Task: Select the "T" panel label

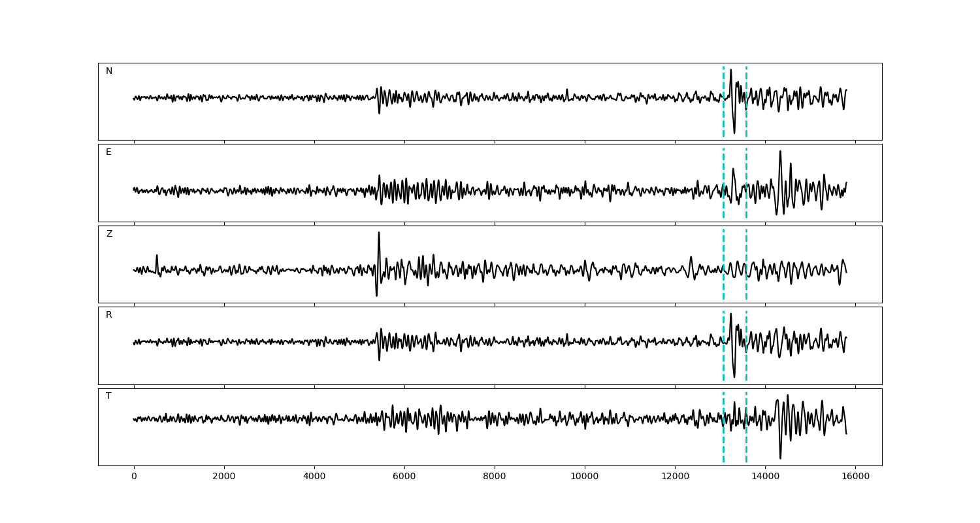Action: (108, 396)
